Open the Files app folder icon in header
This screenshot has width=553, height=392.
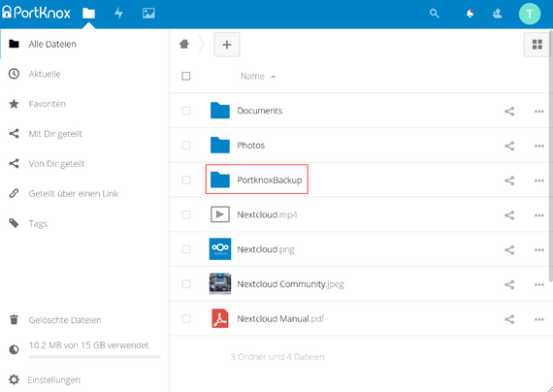click(x=89, y=14)
